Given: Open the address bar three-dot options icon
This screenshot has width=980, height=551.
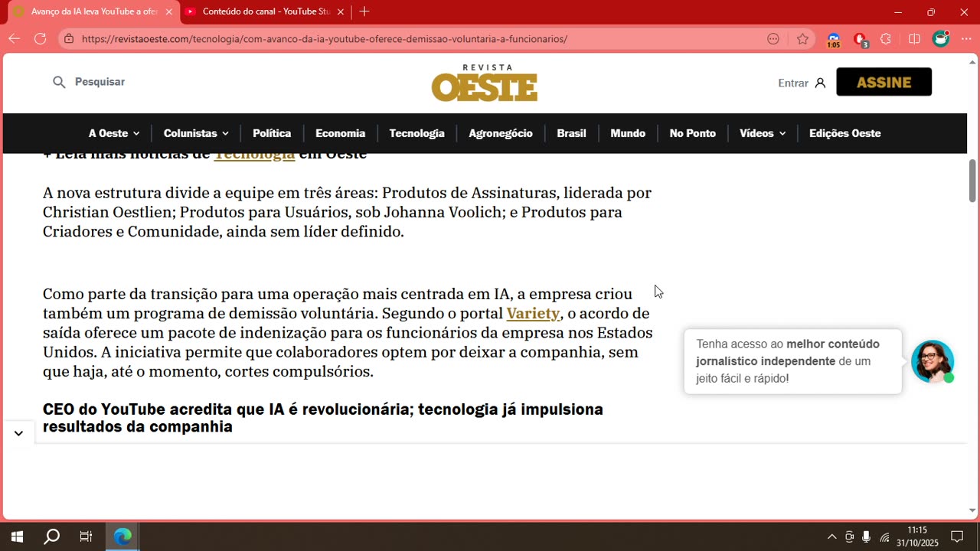Looking at the screenshot, I should coord(773,39).
